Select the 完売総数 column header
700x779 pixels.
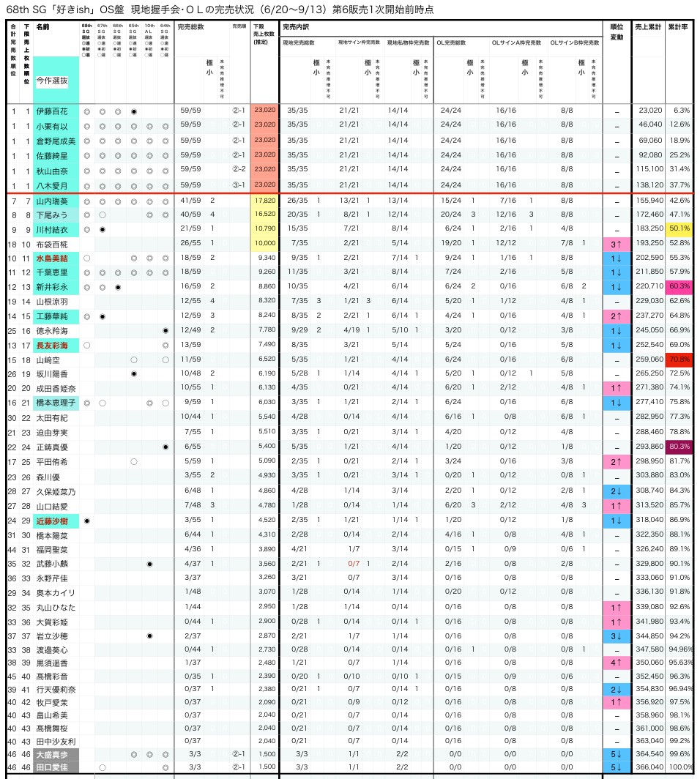[191, 27]
